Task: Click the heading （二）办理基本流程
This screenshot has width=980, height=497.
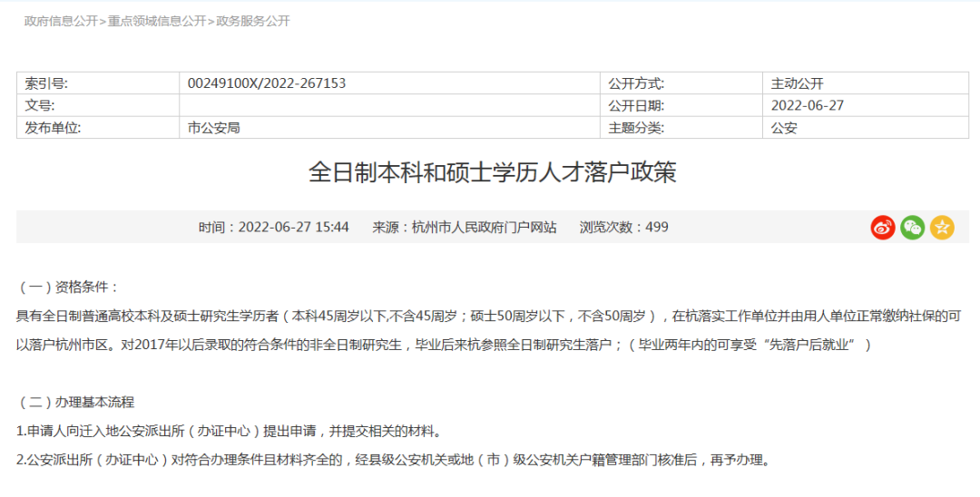Action: coord(75,402)
